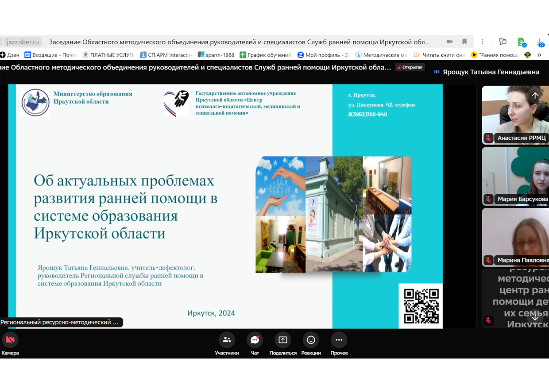Open the Читать книги онлайн bookmark
The image size is (549, 392).
pyautogui.click(x=439, y=55)
